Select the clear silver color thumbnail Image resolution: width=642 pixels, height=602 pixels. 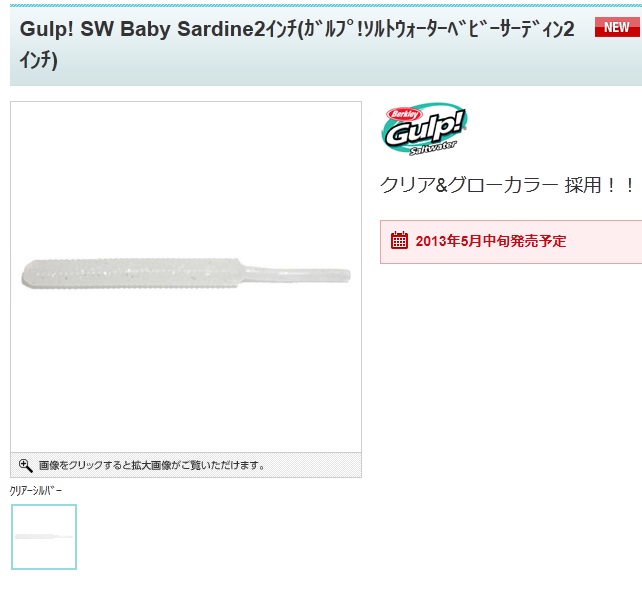point(44,537)
